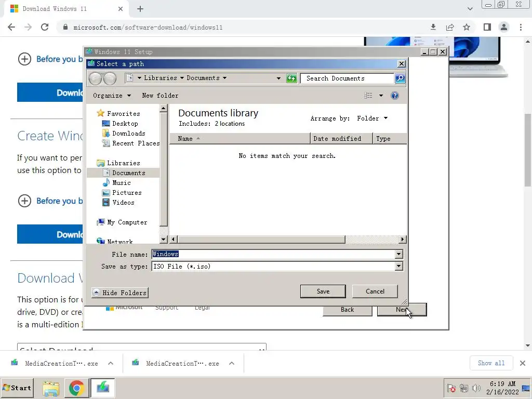Image resolution: width=532 pixels, height=399 pixels.
Task: Click Chrome back arrow
Action: click(x=11, y=27)
